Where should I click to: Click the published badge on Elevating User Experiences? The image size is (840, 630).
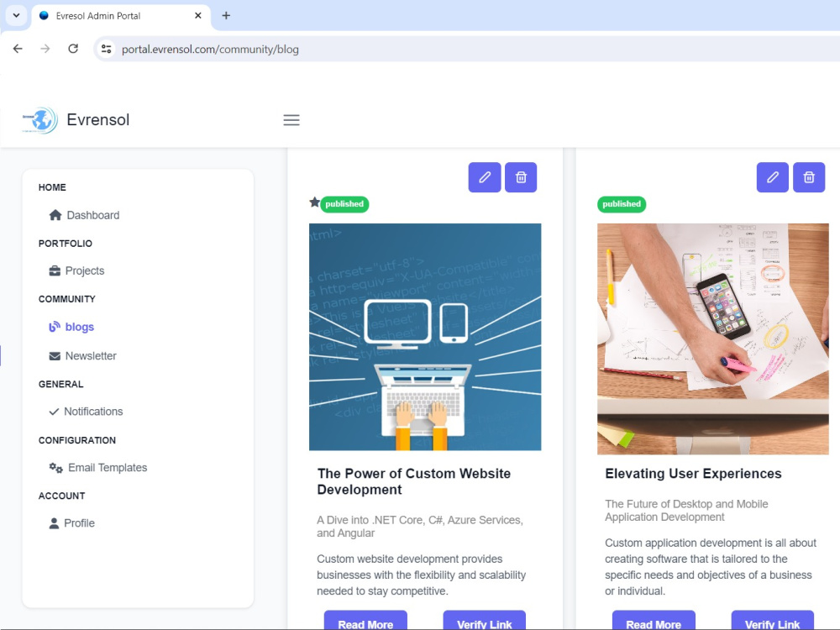tap(622, 204)
